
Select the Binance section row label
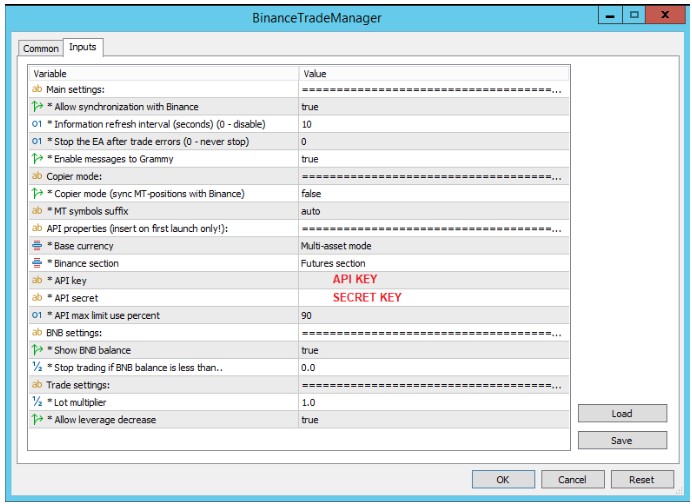point(83,263)
